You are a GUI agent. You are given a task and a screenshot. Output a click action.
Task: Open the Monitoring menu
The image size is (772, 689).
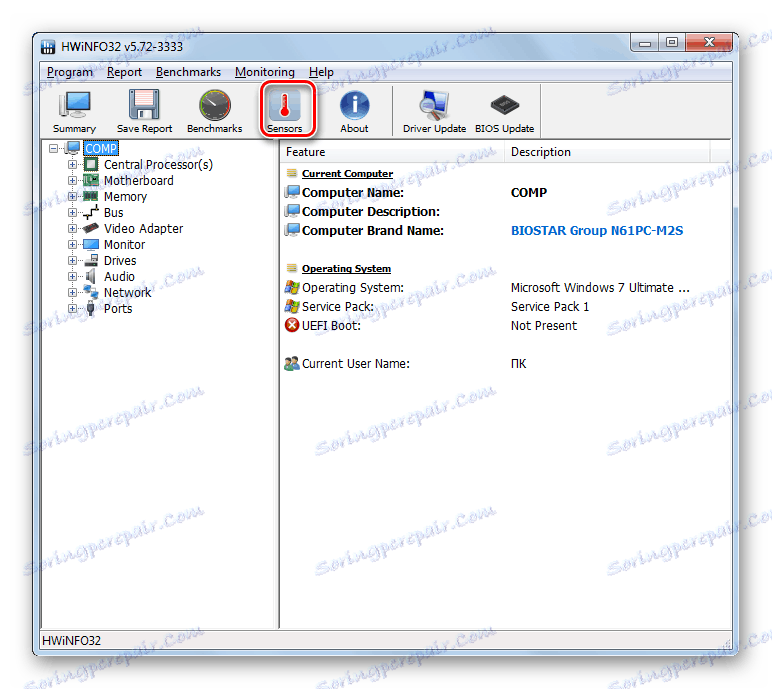[x=264, y=72]
